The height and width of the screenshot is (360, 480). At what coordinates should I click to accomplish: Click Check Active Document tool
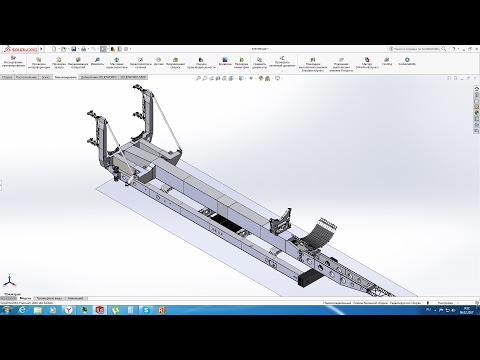(282, 62)
